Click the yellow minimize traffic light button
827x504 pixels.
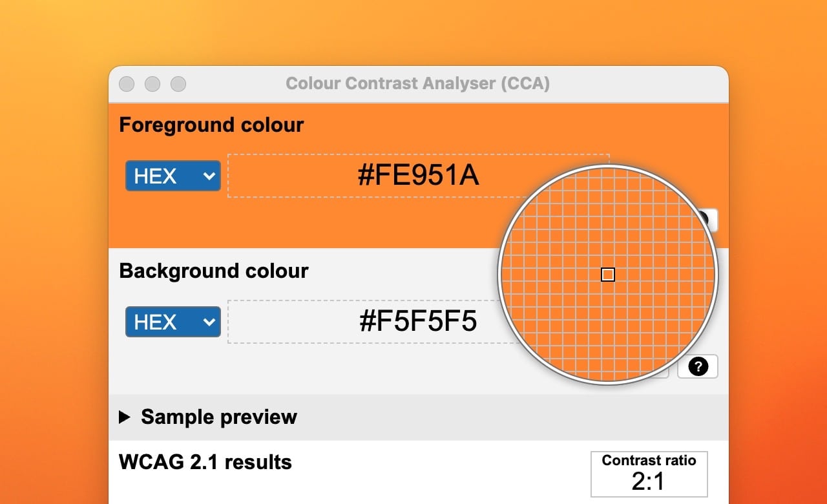(x=152, y=84)
